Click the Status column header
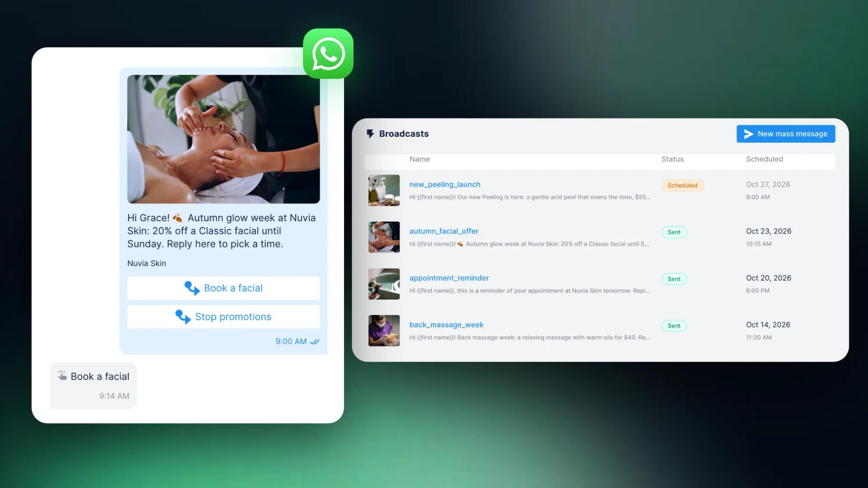The height and width of the screenshot is (488, 868). pyautogui.click(x=672, y=159)
